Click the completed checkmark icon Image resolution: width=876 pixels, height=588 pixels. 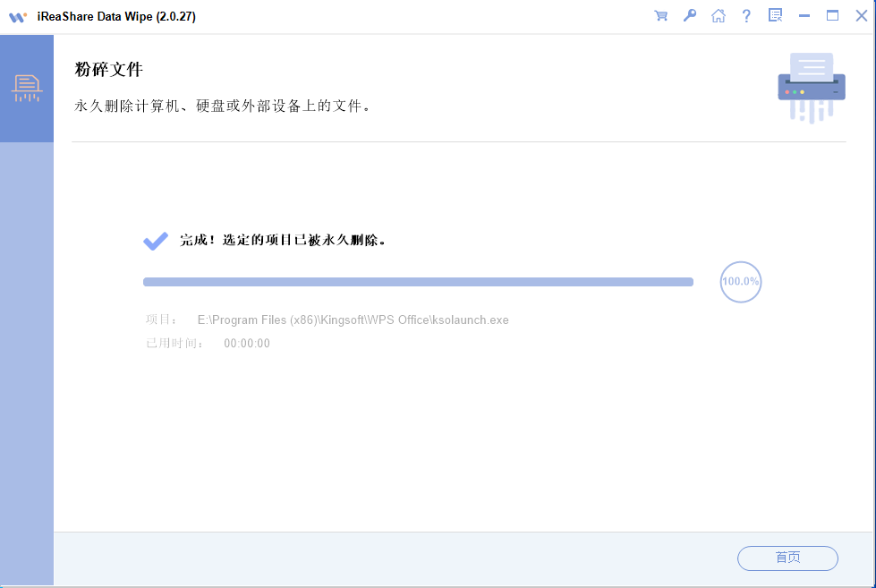pos(156,241)
